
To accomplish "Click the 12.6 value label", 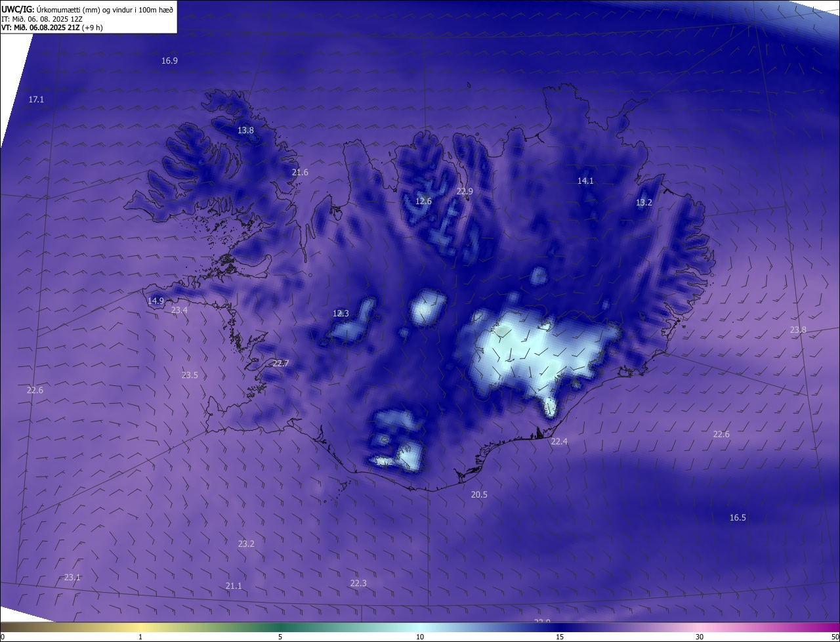I will click(x=424, y=201).
